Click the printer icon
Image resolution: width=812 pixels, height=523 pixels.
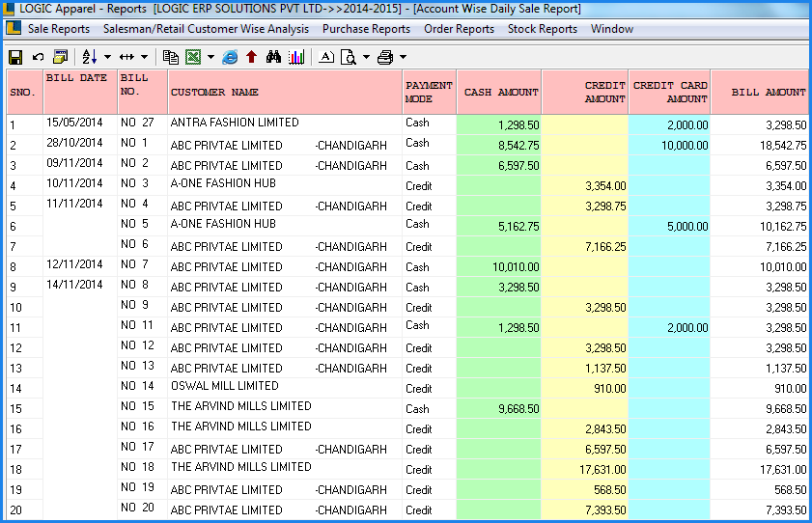(385, 57)
